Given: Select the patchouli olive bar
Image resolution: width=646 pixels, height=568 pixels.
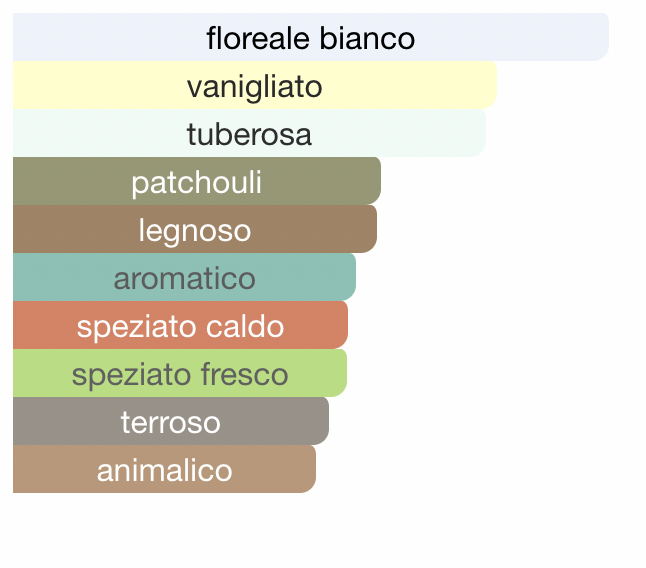Looking at the screenshot, I should [x=197, y=181].
